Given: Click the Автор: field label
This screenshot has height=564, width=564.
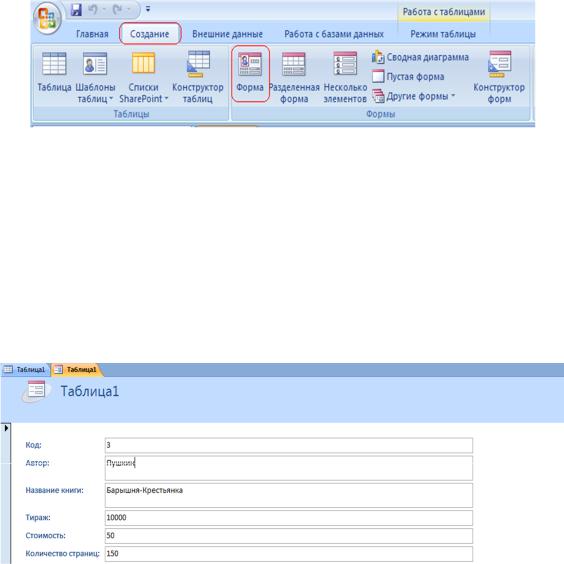Looking at the screenshot, I should pyautogui.click(x=37, y=463).
